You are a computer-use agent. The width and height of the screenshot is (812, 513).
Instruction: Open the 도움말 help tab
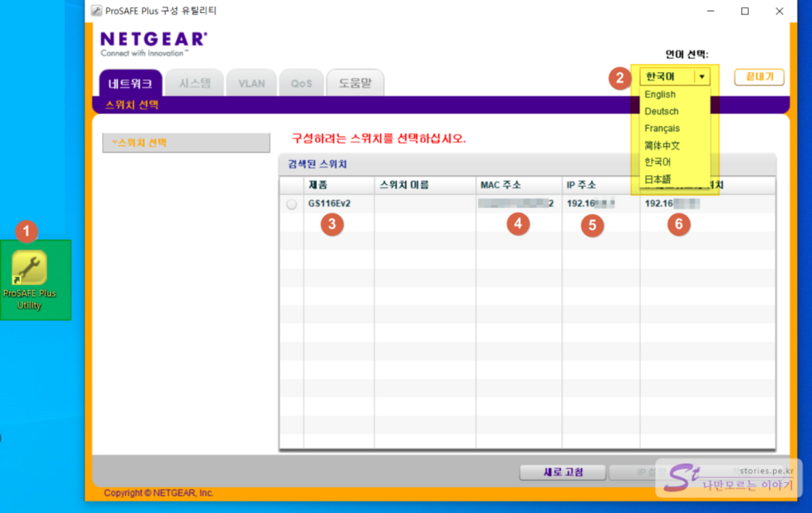tap(355, 84)
